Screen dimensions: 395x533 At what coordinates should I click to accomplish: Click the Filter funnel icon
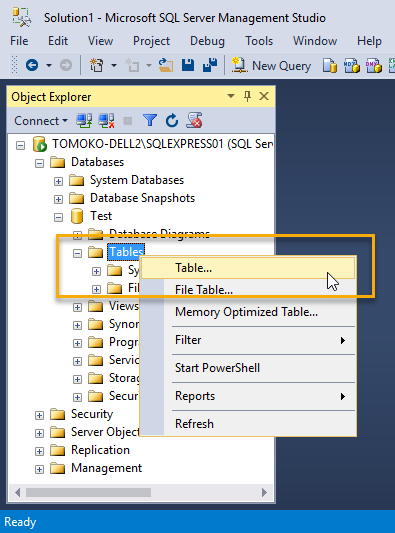150,120
